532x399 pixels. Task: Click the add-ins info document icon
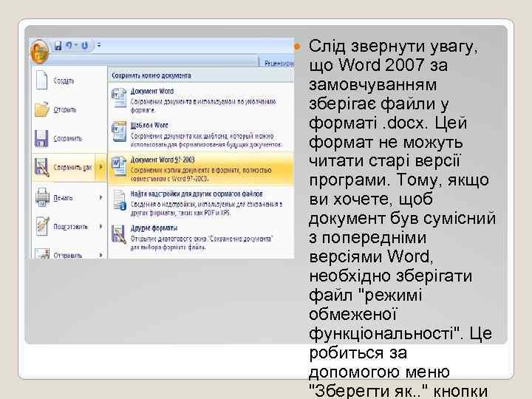[x=120, y=200]
